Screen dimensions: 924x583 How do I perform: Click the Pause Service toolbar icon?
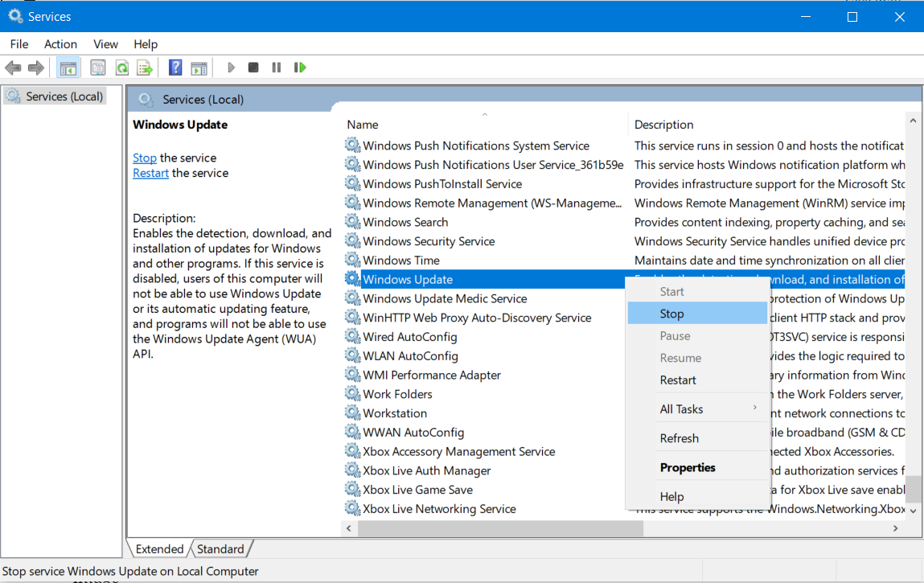point(277,68)
